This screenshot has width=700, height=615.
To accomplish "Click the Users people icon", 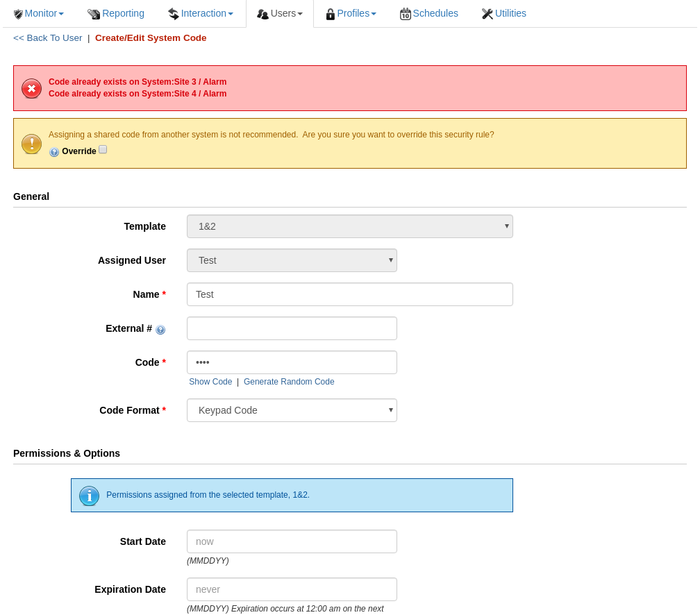I will [262, 15].
